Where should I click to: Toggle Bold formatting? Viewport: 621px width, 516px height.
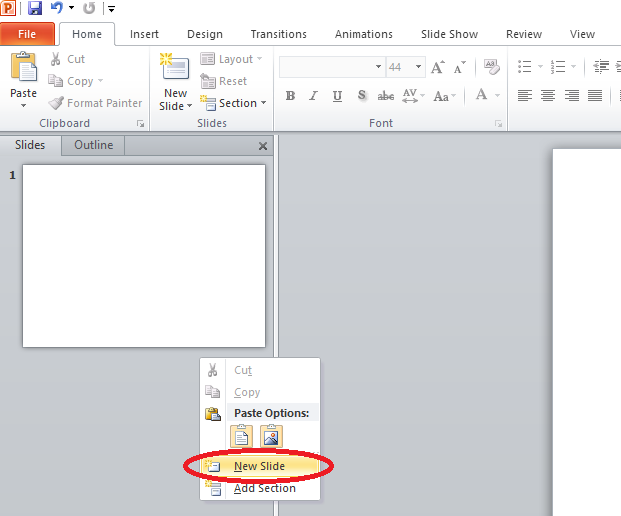click(290, 96)
